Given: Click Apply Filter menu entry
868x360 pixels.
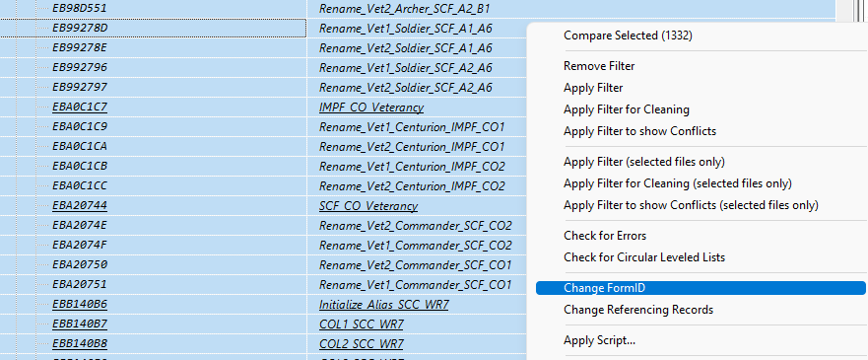Looking at the screenshot, I should (593, 88).
